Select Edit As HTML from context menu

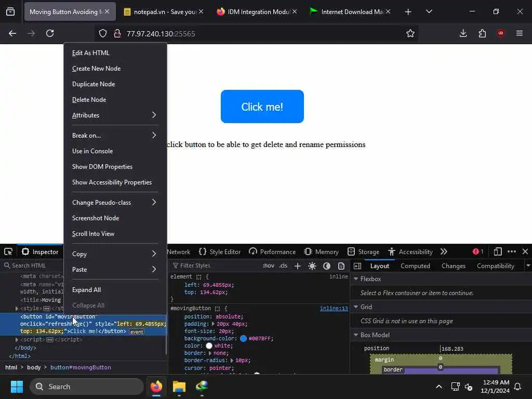pyautogui.click(x=115, y=53)
